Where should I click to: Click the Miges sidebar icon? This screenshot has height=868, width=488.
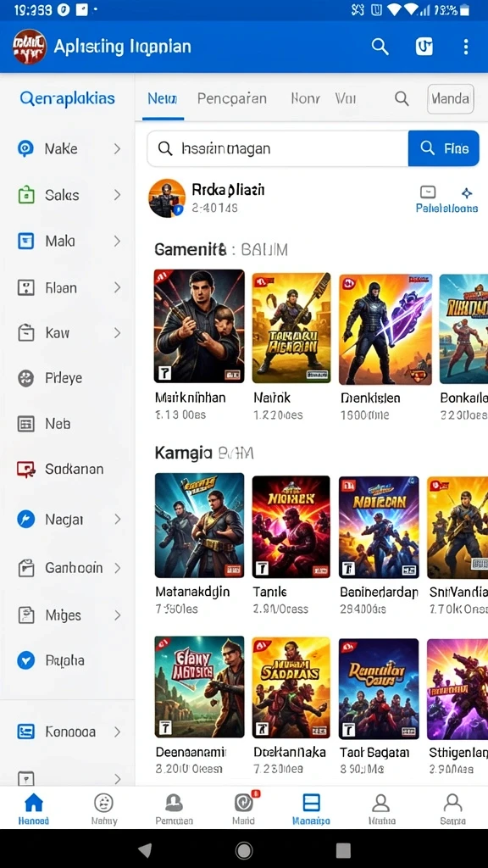tap(26, 615)
